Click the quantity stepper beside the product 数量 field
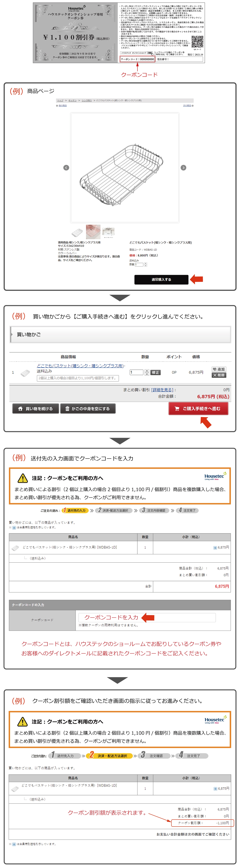 146,264
